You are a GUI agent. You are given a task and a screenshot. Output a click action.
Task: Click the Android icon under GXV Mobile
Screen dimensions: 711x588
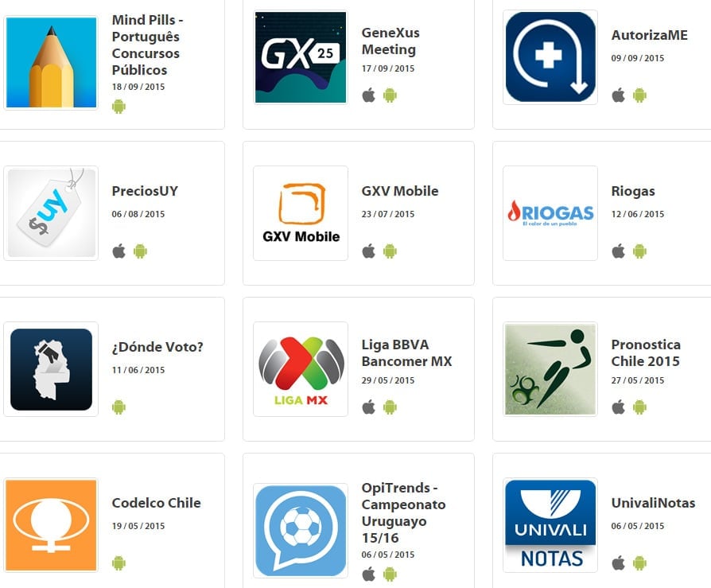click(x=390, y=251)
